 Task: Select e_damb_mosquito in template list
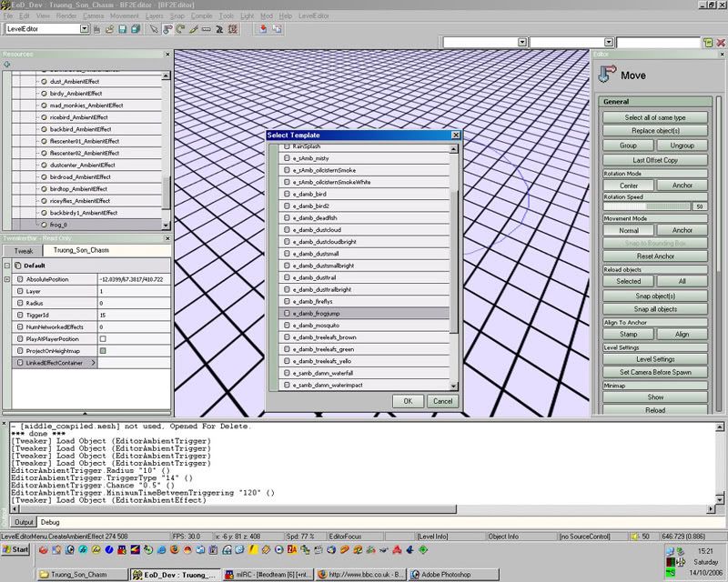365,326
